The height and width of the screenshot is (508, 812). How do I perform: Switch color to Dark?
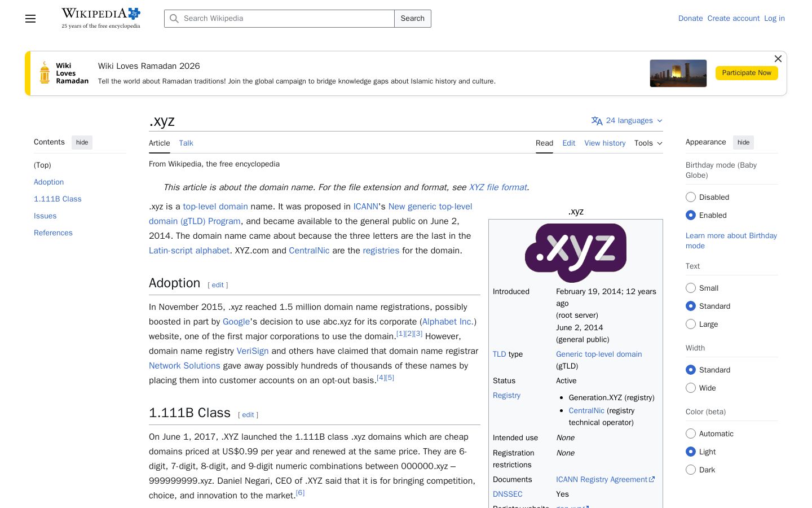[x=691, y=470]
